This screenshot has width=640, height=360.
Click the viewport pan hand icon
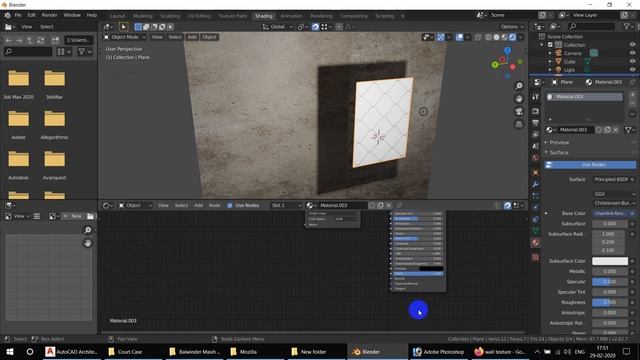519,98
